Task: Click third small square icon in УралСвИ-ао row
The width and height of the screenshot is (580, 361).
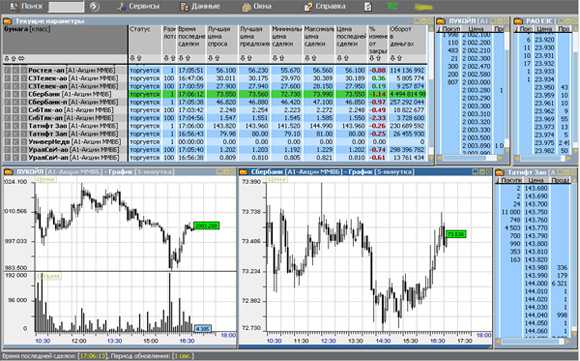Action: [24, 150]
